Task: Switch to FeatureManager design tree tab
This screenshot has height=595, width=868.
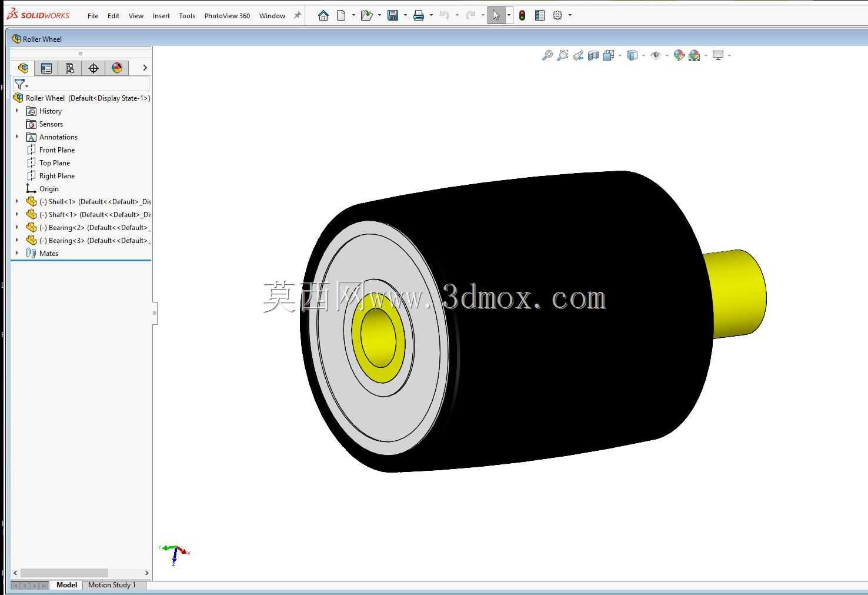Action: point(23,68)
